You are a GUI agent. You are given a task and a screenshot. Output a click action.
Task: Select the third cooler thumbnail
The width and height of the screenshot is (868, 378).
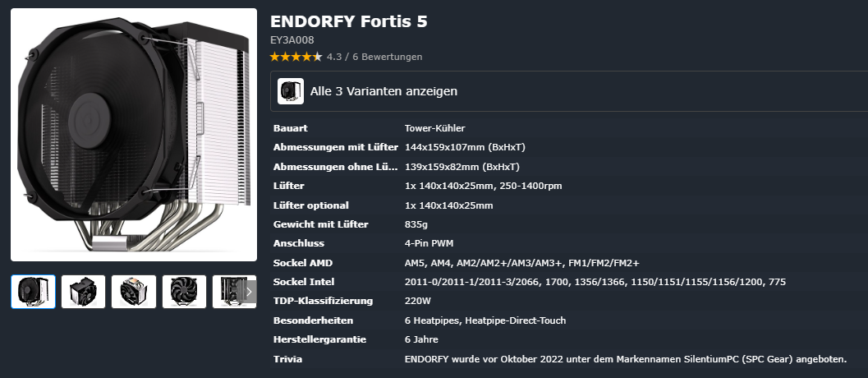point(134,292)
